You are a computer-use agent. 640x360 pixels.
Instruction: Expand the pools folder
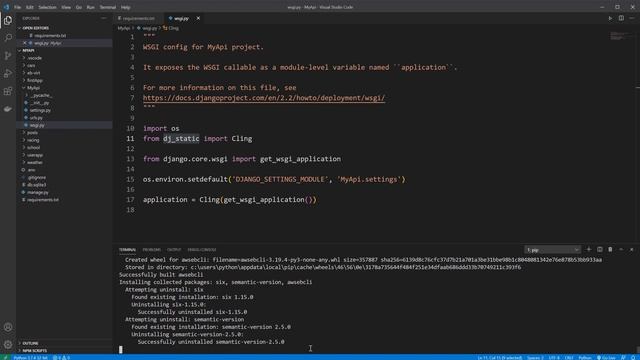point(29,133)
